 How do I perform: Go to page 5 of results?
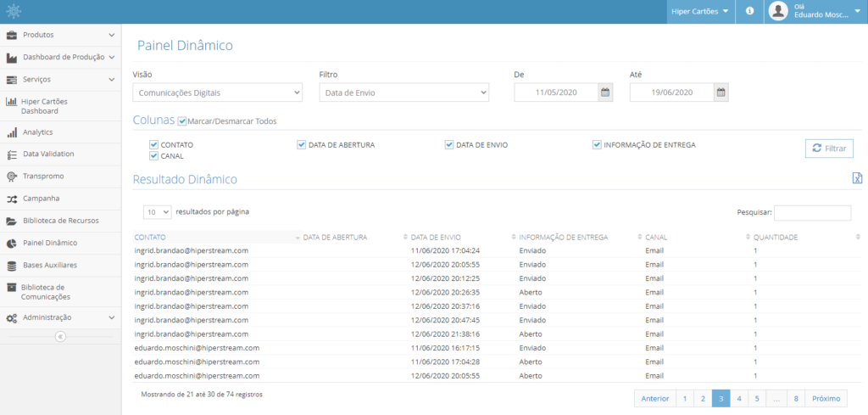(x=757, y=398)
